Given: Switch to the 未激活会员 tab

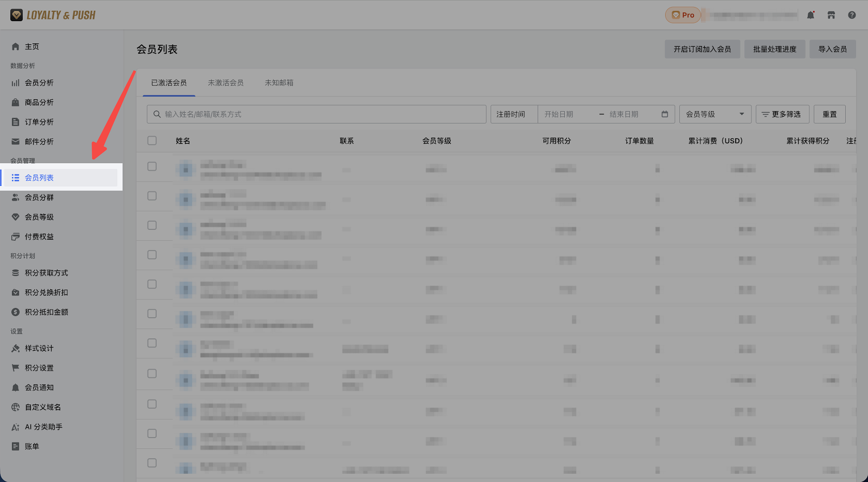Looking at the screenshot, I should click(226, 83).
